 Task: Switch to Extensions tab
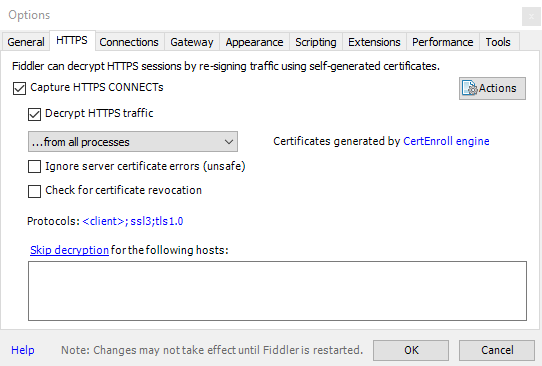tap(374, 42)
